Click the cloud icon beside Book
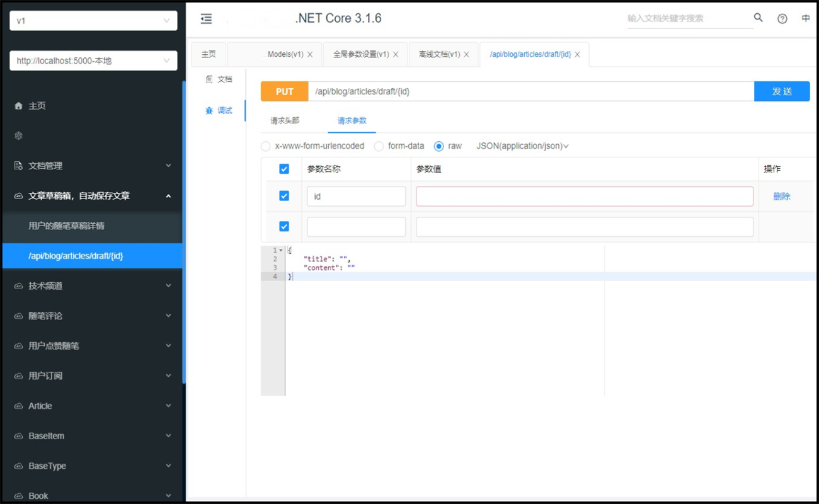Screen dimensions: 819x504 click(x=18, y=496)
